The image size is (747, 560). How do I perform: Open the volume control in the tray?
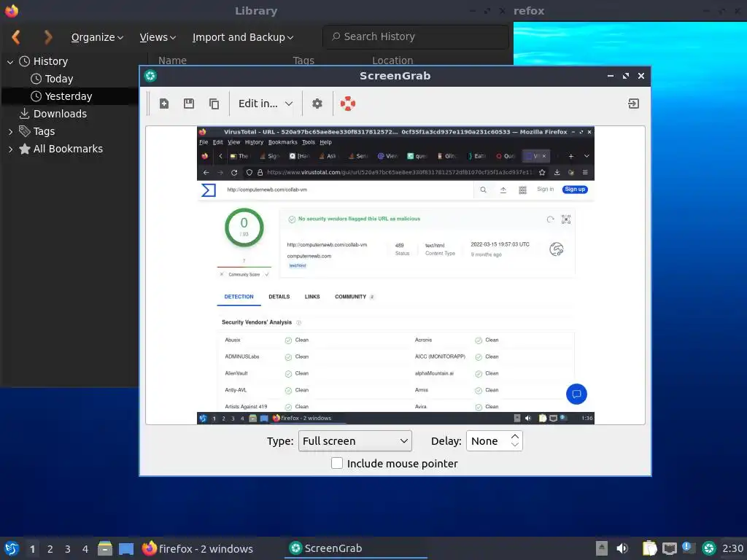click(622, 548)
